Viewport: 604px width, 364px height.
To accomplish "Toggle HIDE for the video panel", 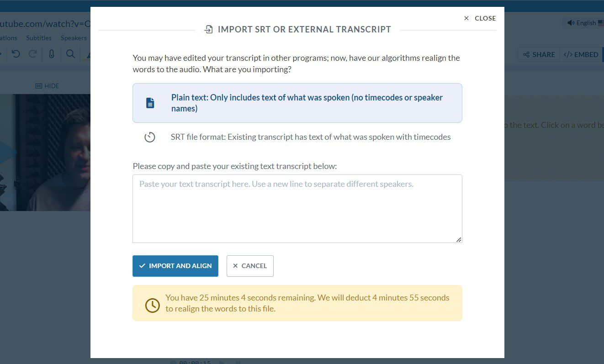I will [47, 86].
